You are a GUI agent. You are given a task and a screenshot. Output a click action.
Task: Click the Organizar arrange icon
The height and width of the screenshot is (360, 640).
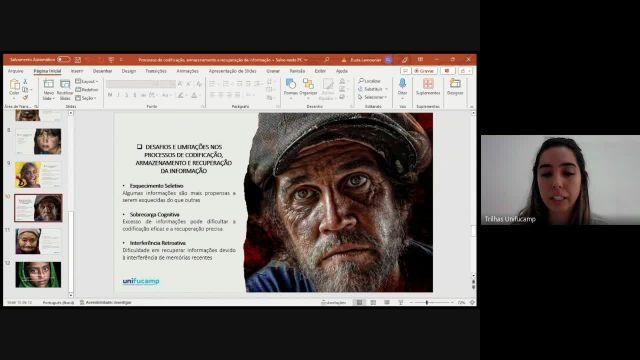tap(308, 88)
